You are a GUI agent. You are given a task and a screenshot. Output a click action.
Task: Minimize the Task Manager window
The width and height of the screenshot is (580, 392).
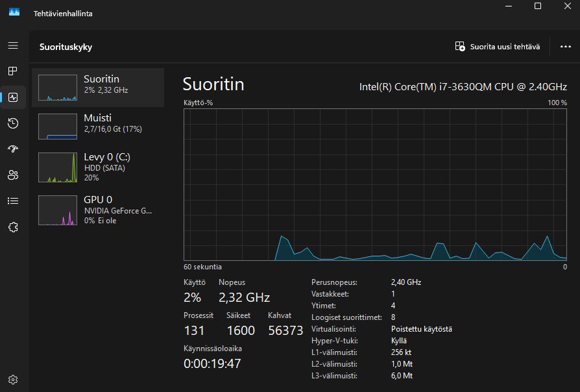[x=509, y=6]
